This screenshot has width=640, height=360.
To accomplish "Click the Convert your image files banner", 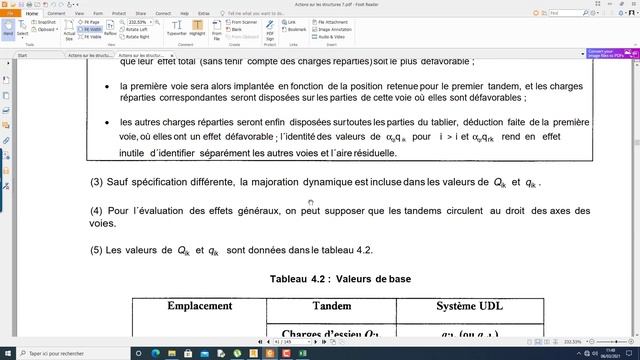I will click(x=613, y=53).
